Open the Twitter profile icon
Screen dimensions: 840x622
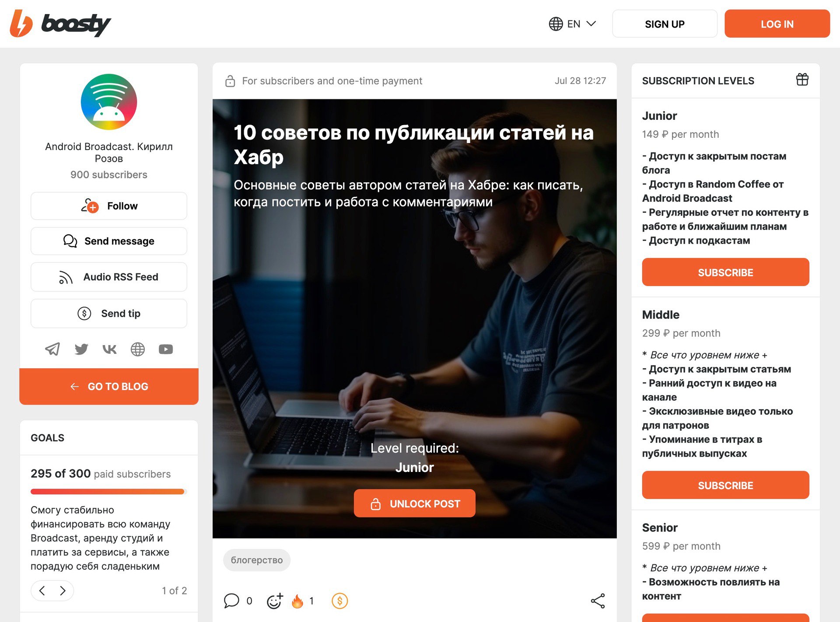pos(81,349)
